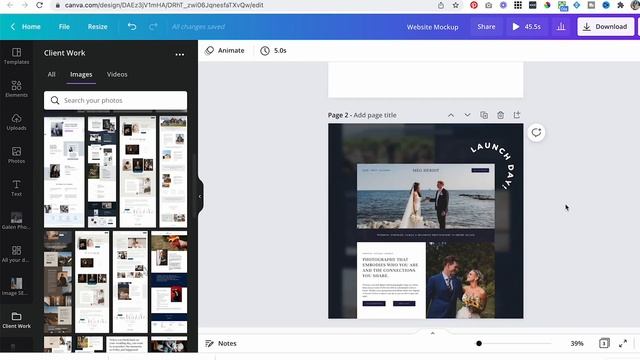Change the 5.0s page duration
This screenshot has width=640, height=360.
273,51
